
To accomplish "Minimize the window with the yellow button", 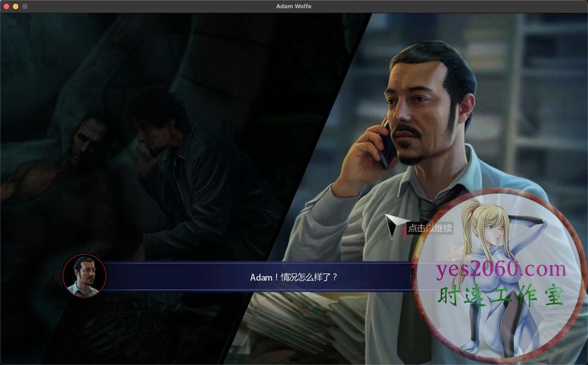I will (15, 6).
